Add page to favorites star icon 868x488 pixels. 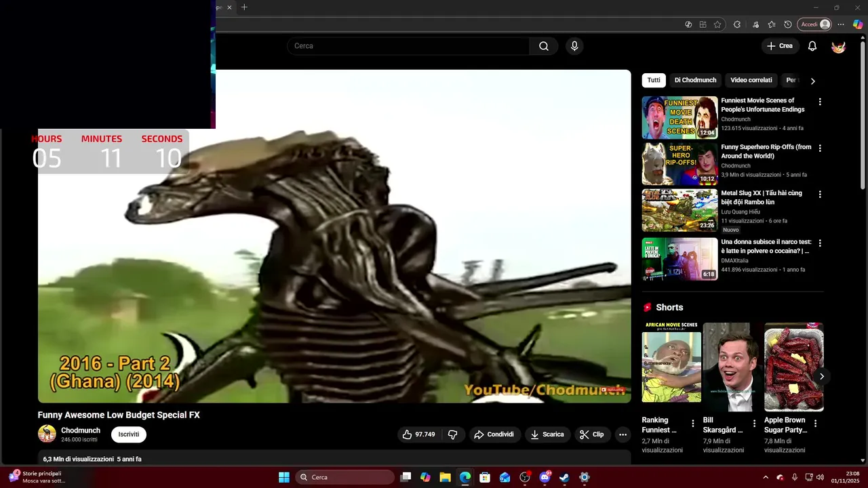click(717, 24)
